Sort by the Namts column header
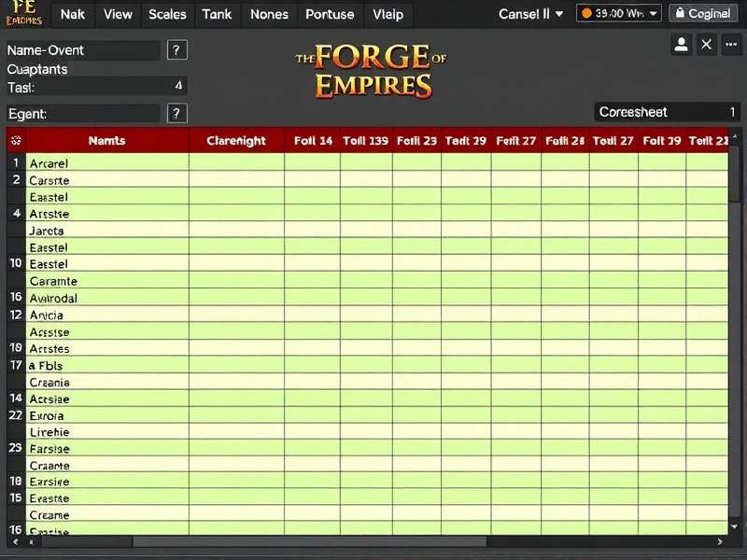747x560 pixels. point(106,141)
